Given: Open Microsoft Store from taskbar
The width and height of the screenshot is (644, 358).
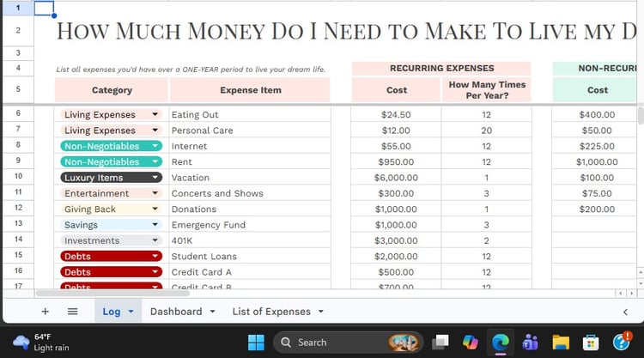Looking at the screenshot, I should pyautogui.click(x=591, y=343).
